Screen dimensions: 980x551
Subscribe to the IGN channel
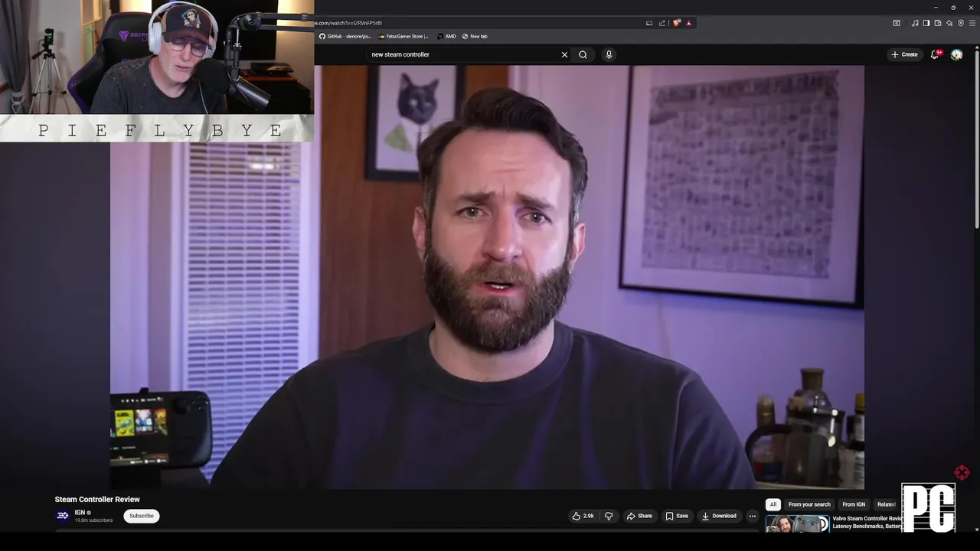click(x=142, y=516)
